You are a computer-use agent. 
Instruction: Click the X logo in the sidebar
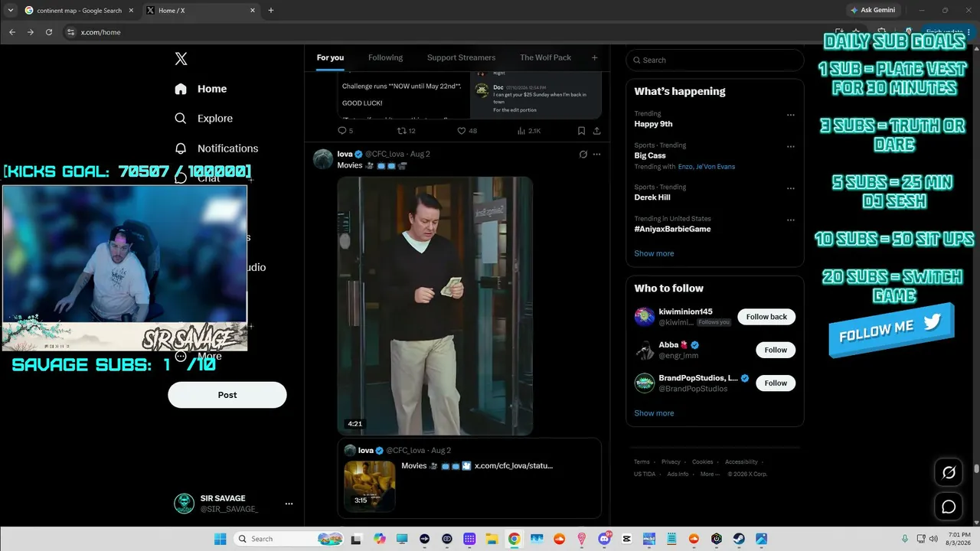click(x=181, y=59)
